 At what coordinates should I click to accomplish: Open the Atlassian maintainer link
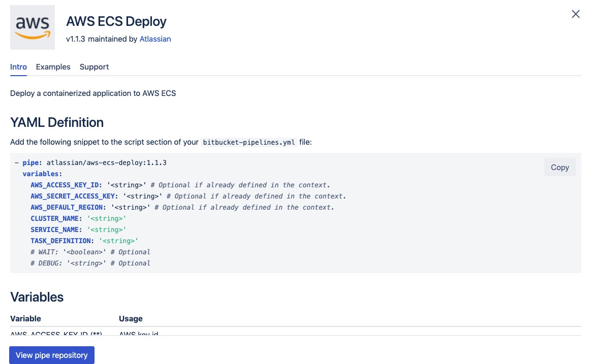(155, 39)
